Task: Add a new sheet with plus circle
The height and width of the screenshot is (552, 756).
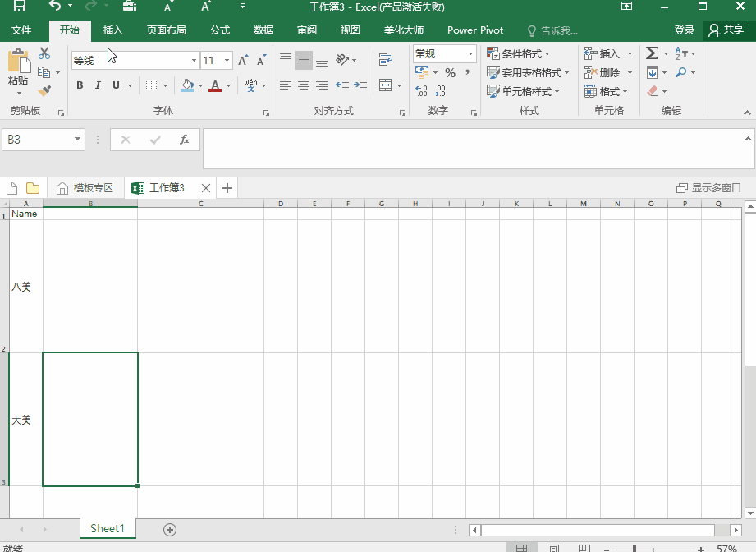Action: click(x=170, y=530)
